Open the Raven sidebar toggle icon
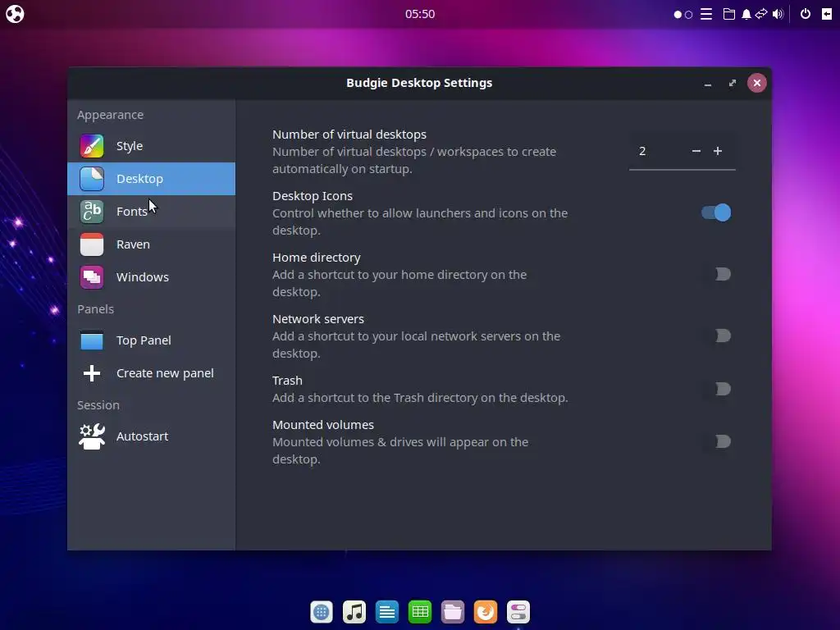 click(x=827, y=14)
